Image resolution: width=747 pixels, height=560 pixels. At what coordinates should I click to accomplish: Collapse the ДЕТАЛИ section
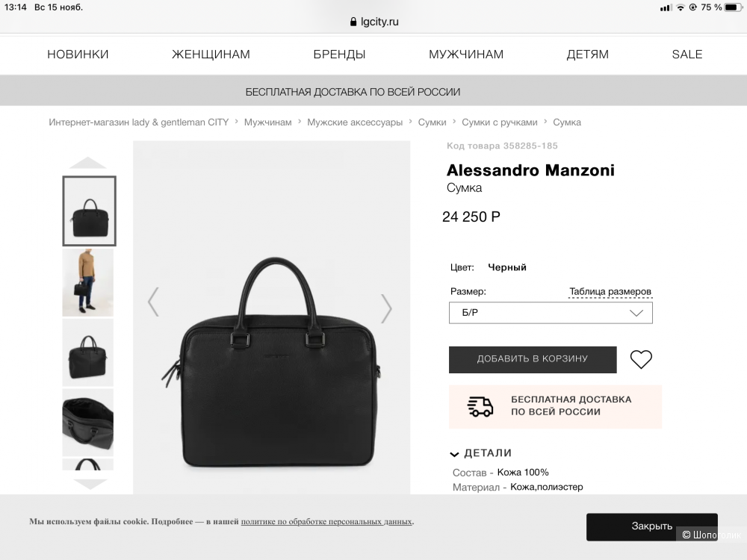tap(481, 453)
